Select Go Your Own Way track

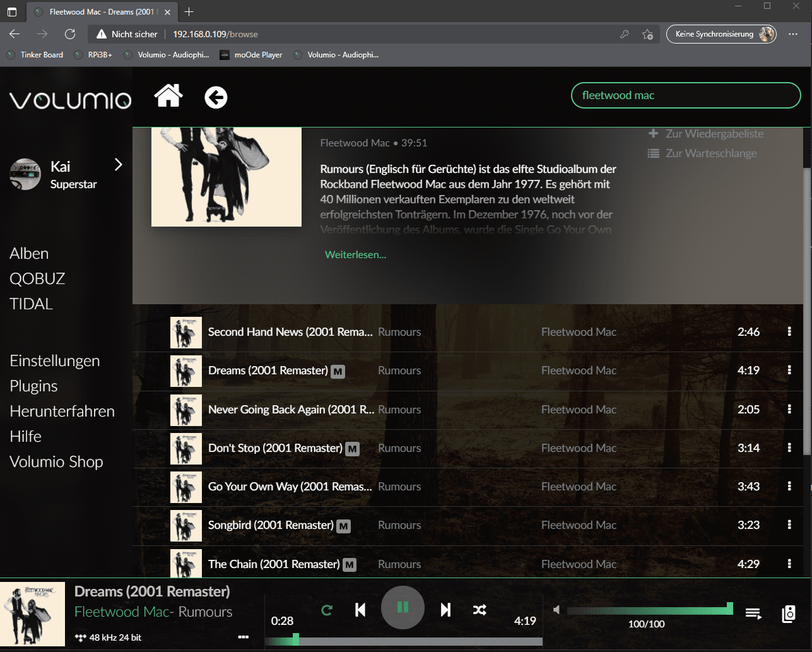290,487
